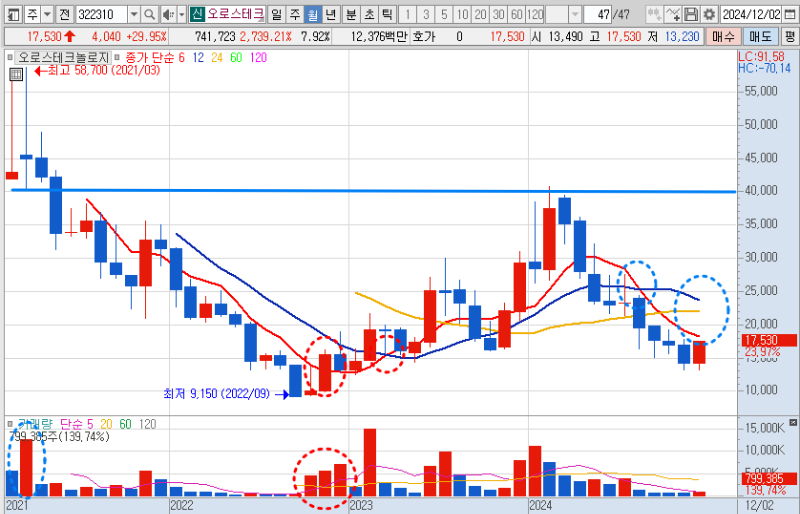The width and height of the screenshot is (800, 514).
Task: Click the volume legend value 20
Action: 106,424
